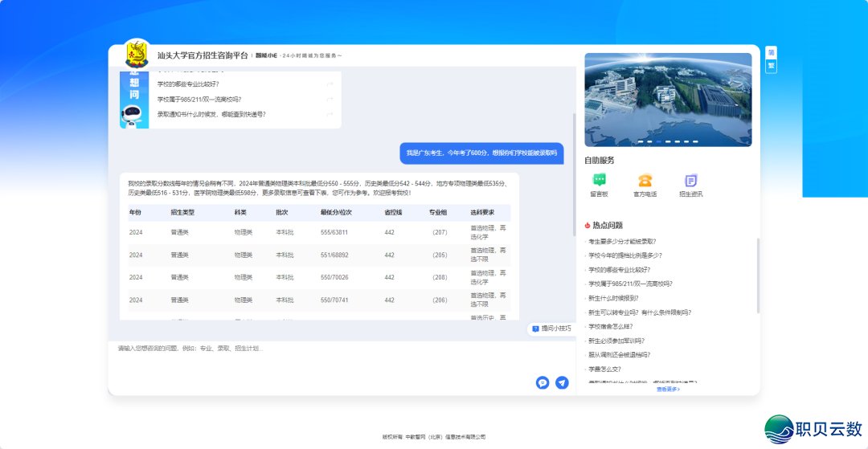Click the arrow next to 学校属于985/211 question
Viewport: 868px width, 449px height.
[330, 100]
